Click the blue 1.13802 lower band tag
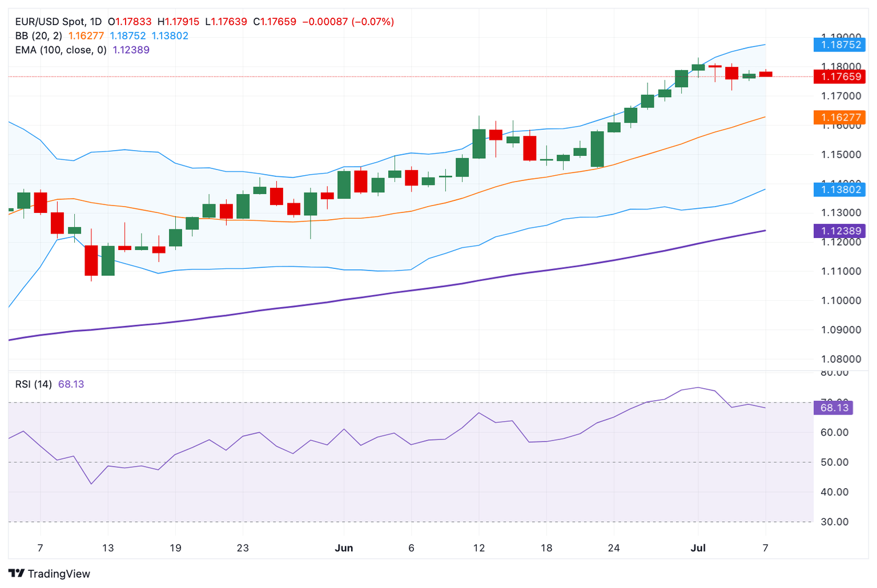Screen dimensions: 877x588 [x=840, y=189]
